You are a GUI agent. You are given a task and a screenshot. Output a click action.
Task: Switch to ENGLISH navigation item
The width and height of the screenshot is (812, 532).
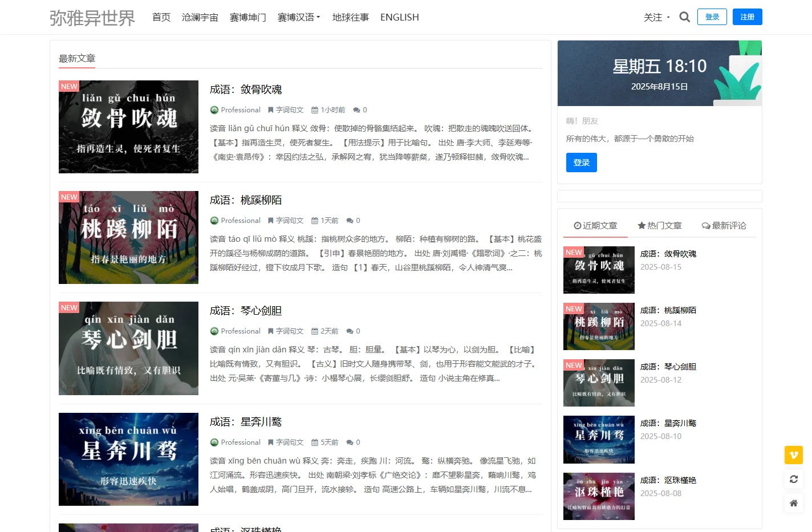(x=400, y=17)
